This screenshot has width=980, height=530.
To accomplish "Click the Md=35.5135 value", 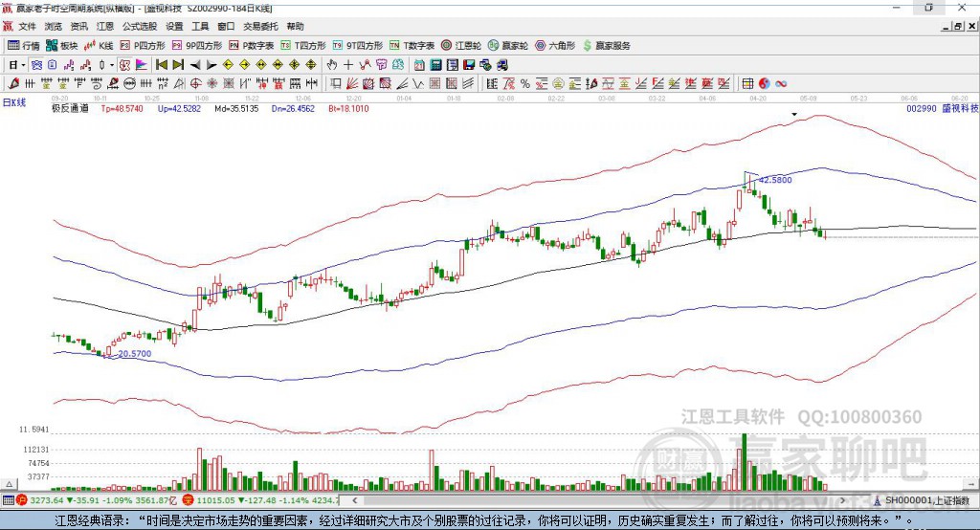I will pyautogui.click(x=236, y=108).
